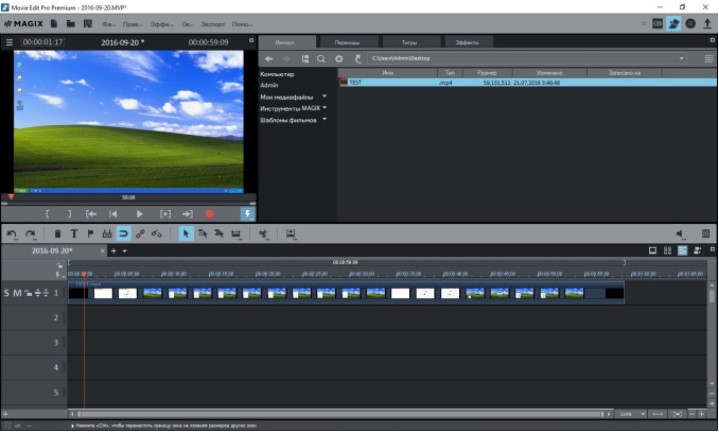Sort files by Имя column header
The image size is (719, 432).
click(388, 73)
